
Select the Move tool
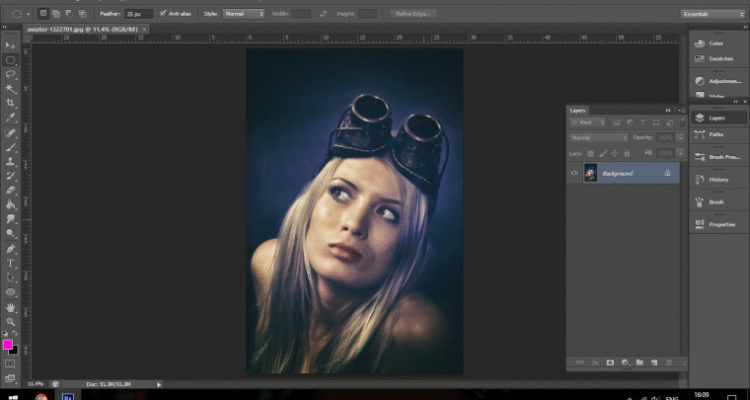(10, 45)
